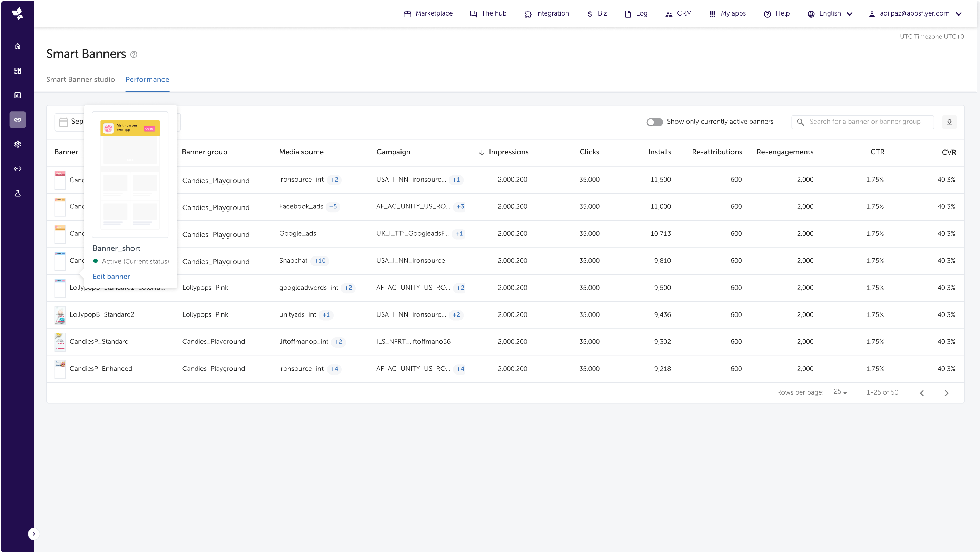Click the link icon in sidebar
This screenshot has width=980, height=553.
pos(18,119)
